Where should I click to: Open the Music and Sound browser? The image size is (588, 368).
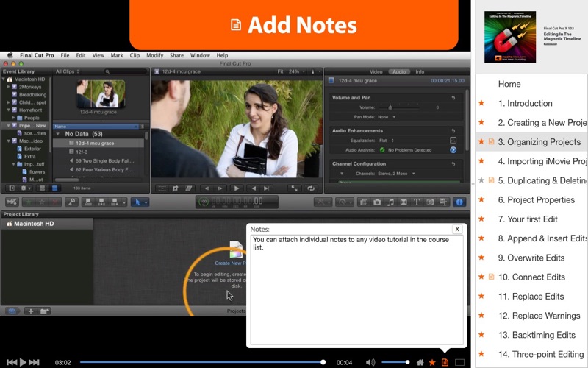tap(390, 202)
